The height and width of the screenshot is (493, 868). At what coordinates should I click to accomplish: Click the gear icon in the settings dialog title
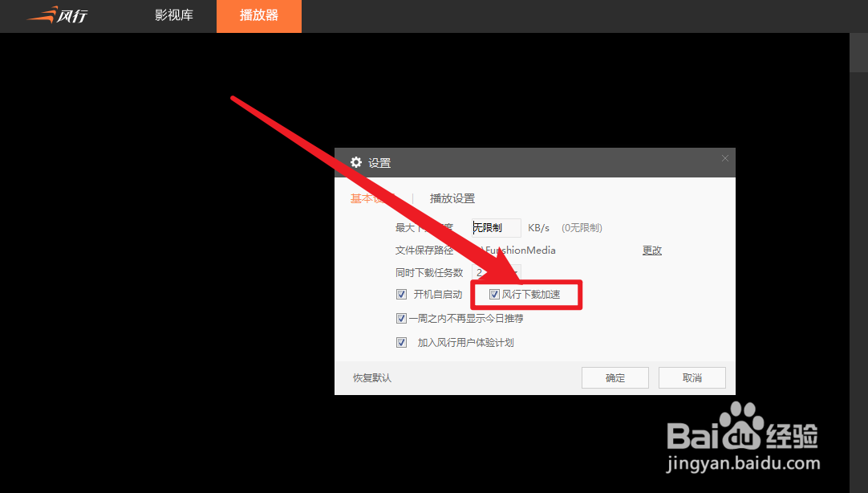click(x=355, y=162)
